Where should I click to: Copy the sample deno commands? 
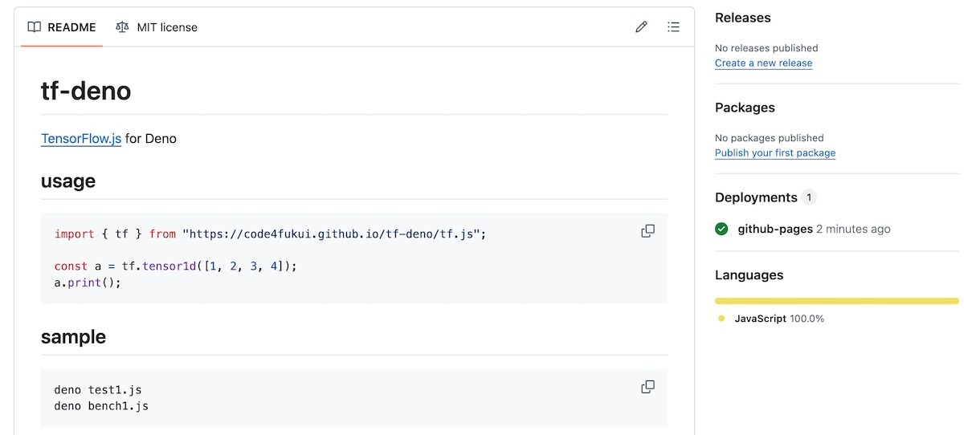point(647,387)
